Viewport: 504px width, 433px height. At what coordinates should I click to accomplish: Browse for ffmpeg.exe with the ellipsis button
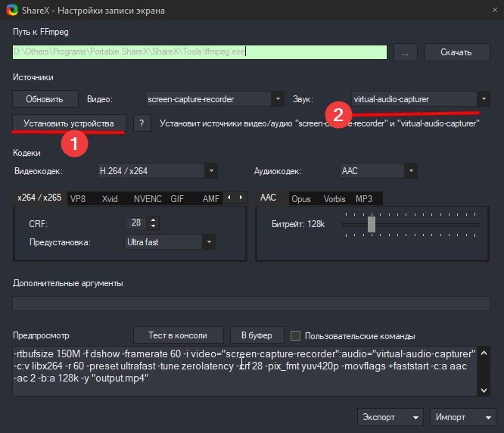coord(406,52)
